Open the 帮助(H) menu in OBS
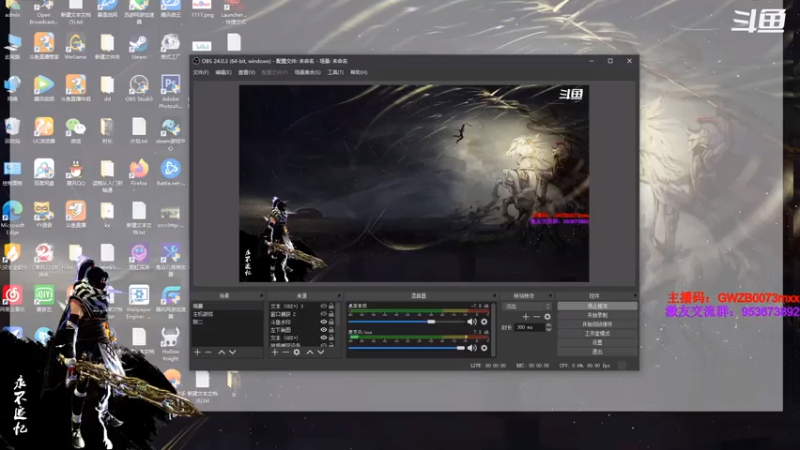Image resolution: width=800 pixels, height=450 pixels. tap(359, 72)
